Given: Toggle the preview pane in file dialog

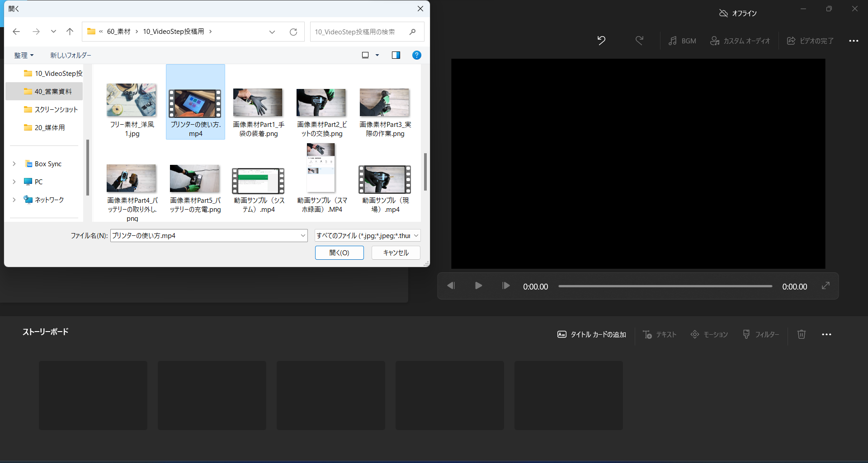Looking at the screenshot, I should 396,55.
